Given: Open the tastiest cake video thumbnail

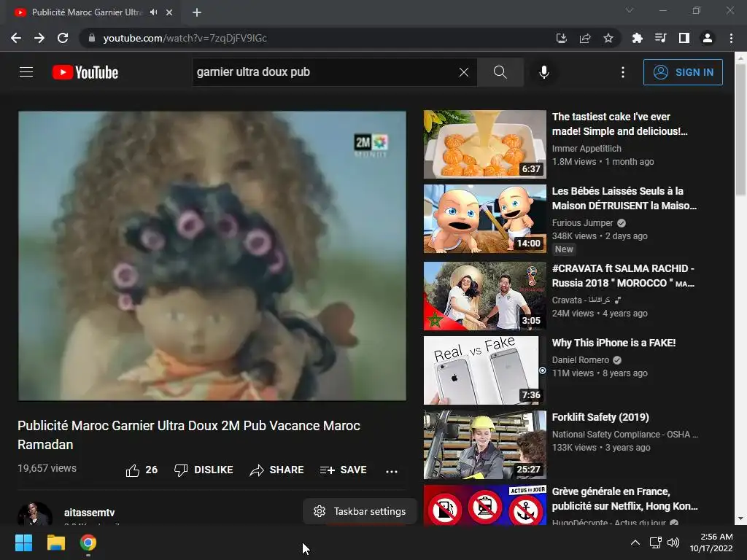Looking at the screenshot, I should pos(485,144).
